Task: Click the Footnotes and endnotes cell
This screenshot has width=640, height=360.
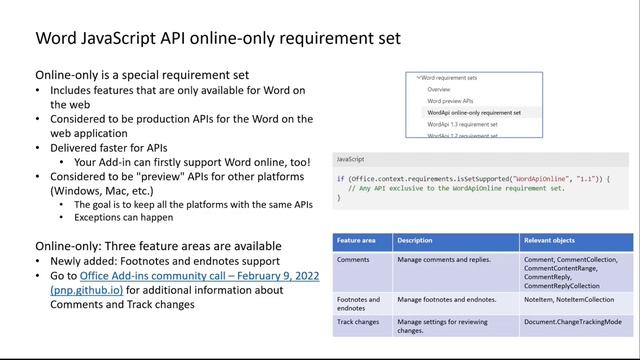Action: pyautogui.click(x=362, y=304)
